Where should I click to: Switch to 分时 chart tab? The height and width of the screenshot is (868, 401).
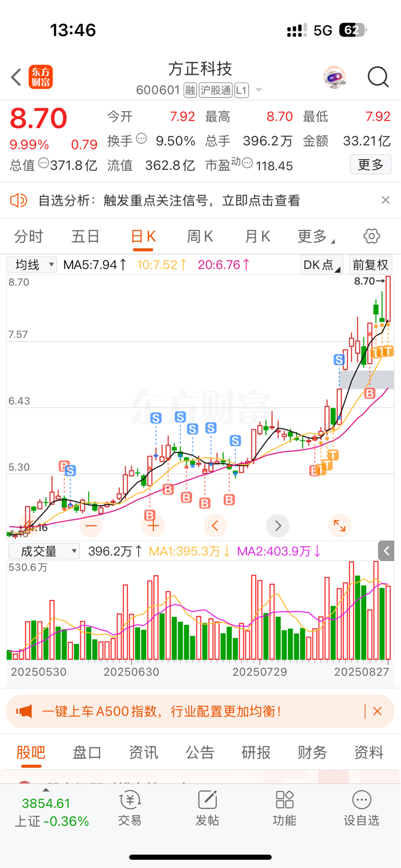click(x=28, y=237)
